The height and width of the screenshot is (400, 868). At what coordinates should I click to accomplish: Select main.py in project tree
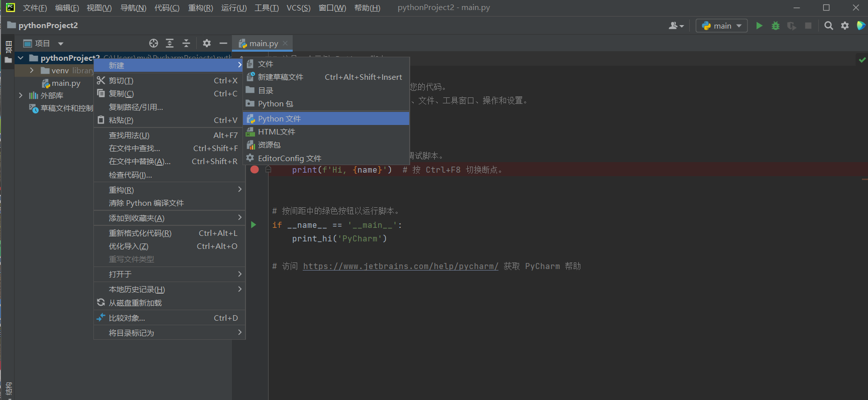61,83
